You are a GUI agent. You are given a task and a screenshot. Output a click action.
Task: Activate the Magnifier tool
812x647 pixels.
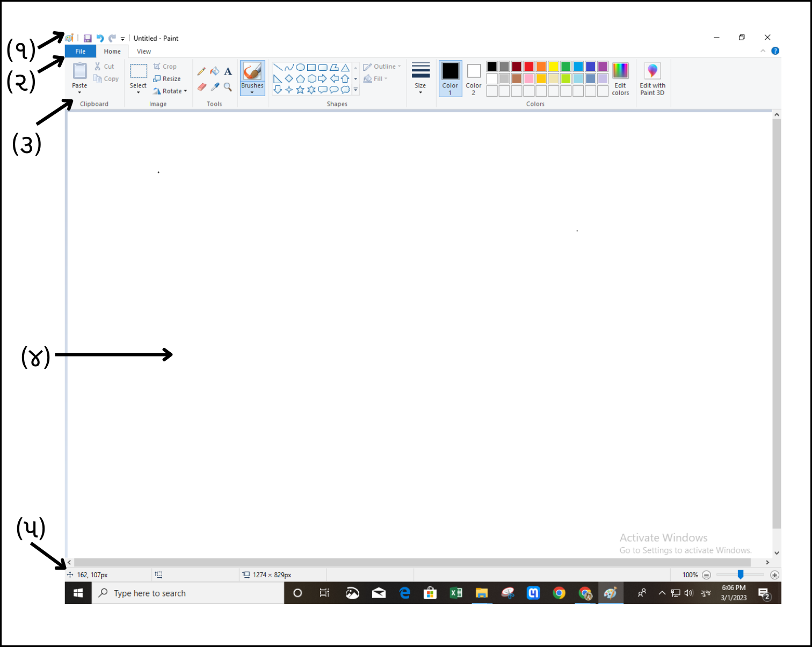point(228,87)
